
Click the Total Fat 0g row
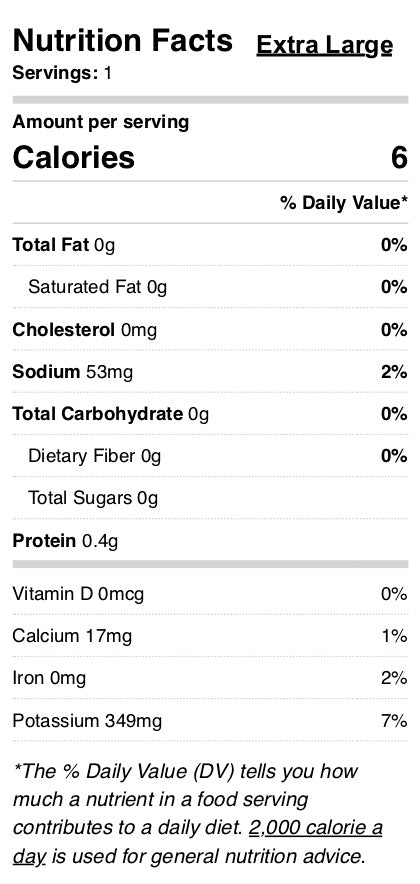click(210, 245)
